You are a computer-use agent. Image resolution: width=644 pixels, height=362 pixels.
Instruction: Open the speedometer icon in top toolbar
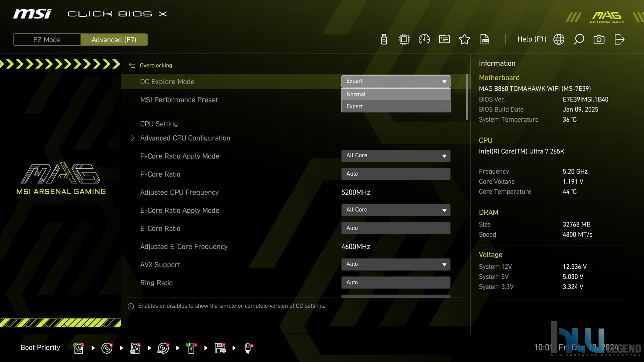pyautogui.click(x=424, y=39)
